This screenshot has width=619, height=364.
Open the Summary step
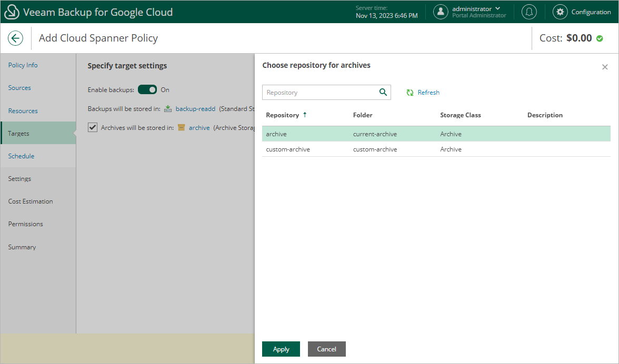click(x=22, y=247)
